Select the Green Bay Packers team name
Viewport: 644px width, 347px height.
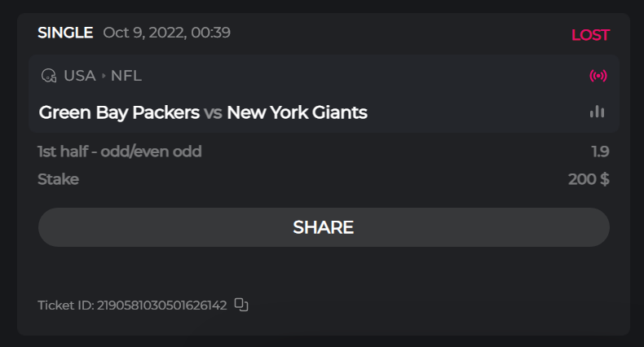(119, 112)
